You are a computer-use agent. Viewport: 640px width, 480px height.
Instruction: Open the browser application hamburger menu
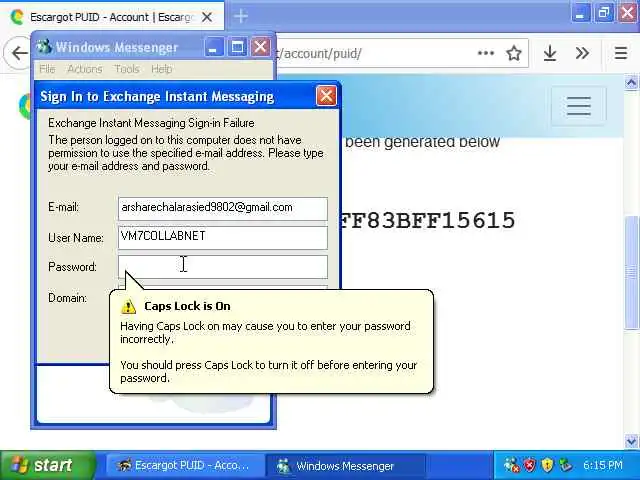click(x=621, y=53)
